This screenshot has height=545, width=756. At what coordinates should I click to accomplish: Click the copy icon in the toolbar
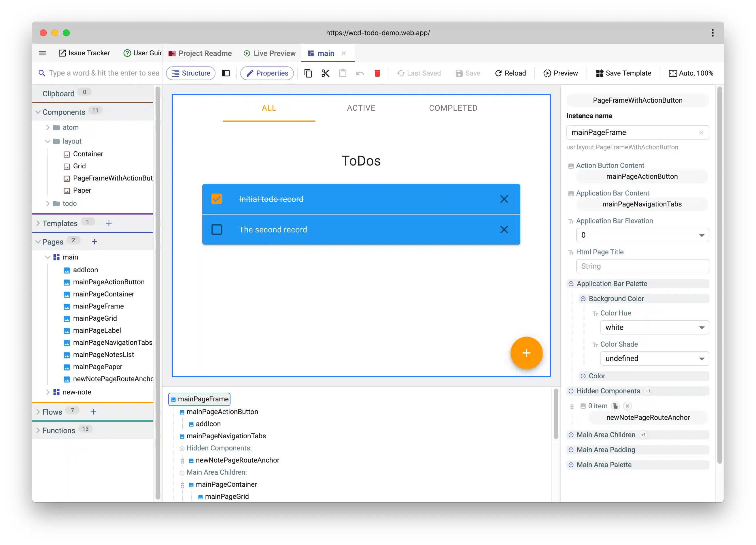point(308,73)
